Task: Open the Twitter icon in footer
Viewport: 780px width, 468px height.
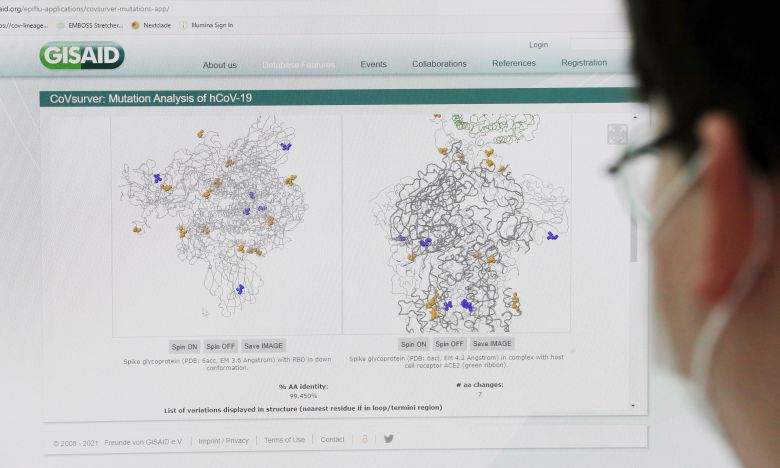Action: click(x=389, y=438)
